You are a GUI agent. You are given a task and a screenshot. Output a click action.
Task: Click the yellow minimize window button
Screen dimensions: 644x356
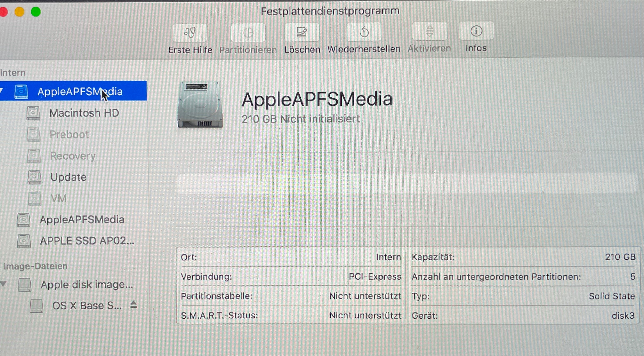point(19,12)
